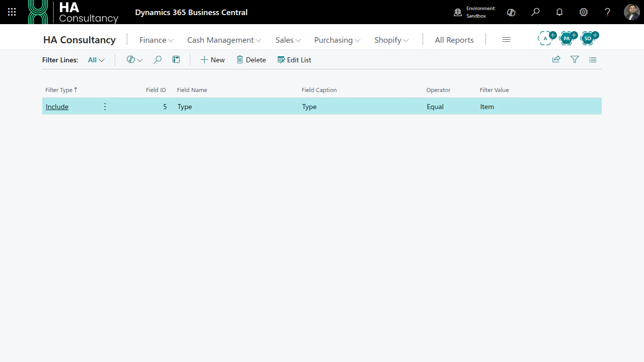Expand the Finance menu
644x362 pixels.
point(156,40)
